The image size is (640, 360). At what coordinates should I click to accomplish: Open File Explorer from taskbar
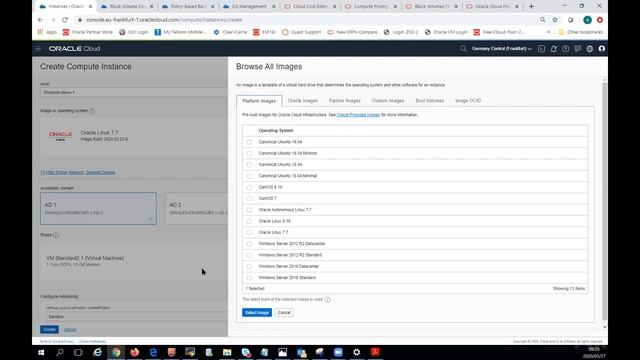click(227, 352)
